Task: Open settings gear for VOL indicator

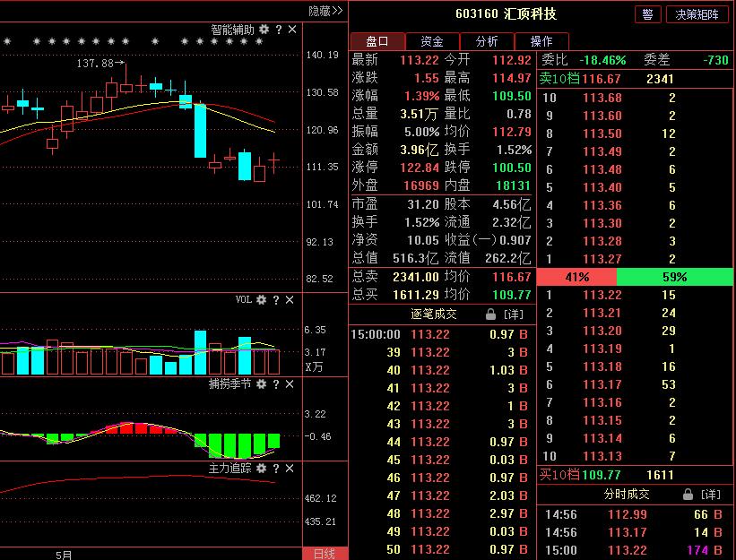Action: (262, 299)
